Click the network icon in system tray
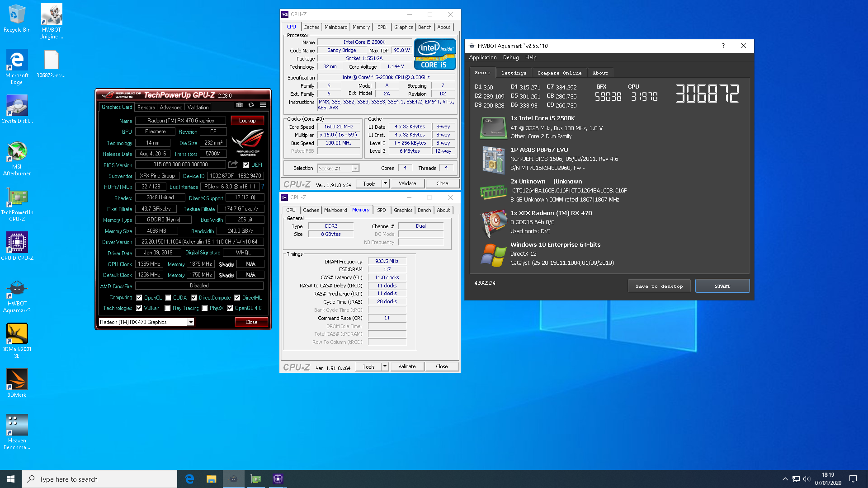The image size is (868, 488). pos(796,479)
